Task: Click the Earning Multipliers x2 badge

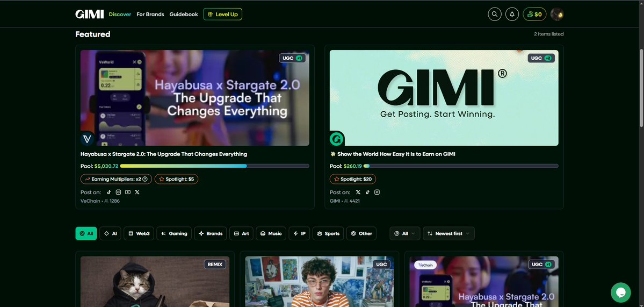Action: pyautogui.click(x=116, y=179)
